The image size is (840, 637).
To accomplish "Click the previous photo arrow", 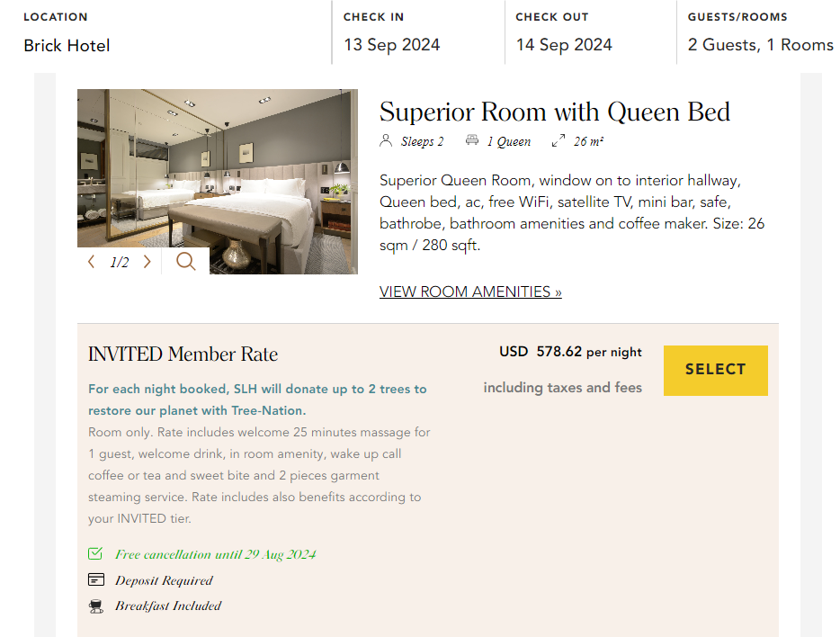I will point(91,261).
